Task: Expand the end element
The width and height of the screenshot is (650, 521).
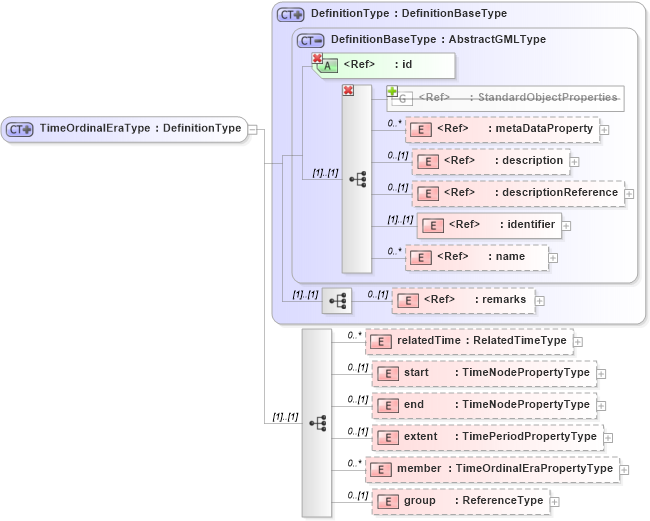Action: coord(601,406)
